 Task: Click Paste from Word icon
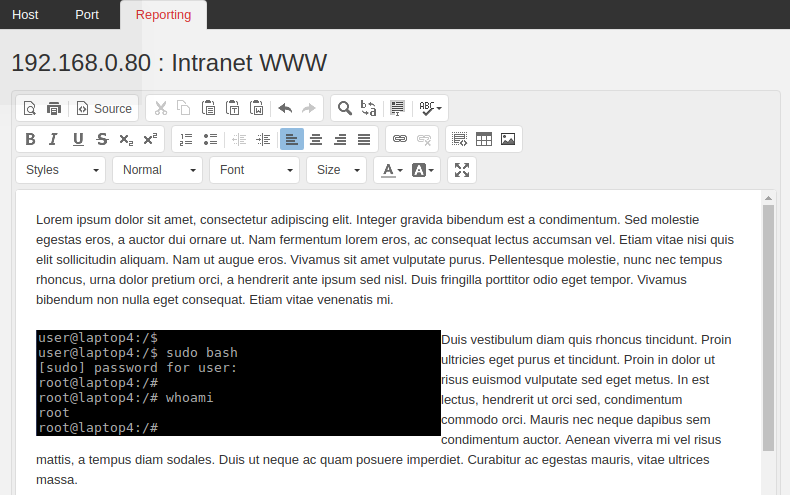256,108
